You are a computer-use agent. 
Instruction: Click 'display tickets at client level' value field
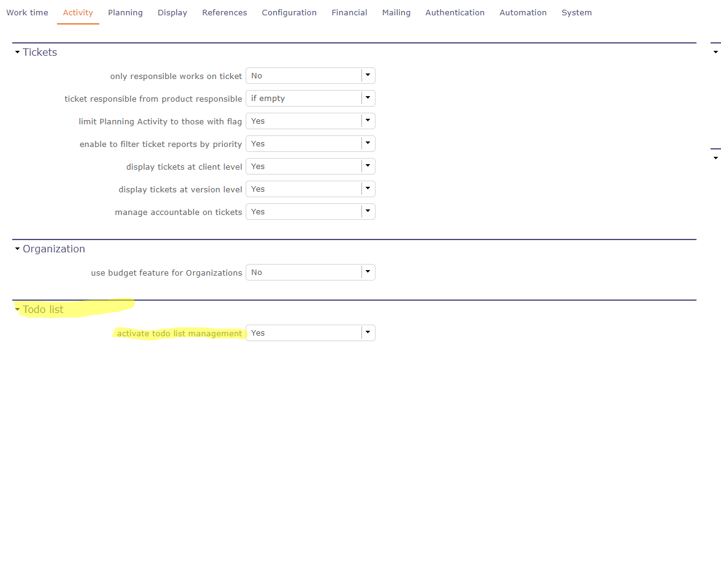[304, 167]
